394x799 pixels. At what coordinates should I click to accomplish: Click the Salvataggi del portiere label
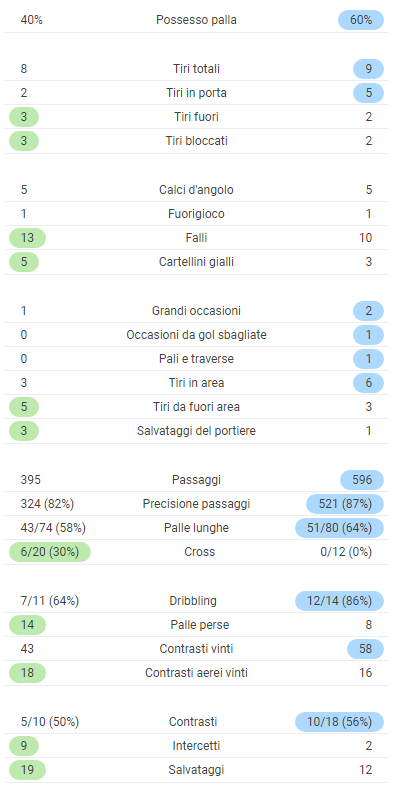[196, 431]
